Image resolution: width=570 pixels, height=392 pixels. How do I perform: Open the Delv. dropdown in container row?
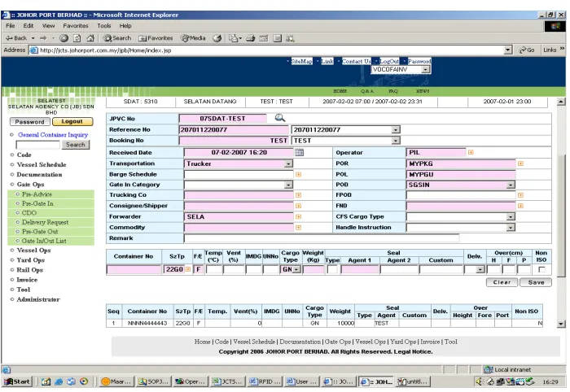(480, 269)
